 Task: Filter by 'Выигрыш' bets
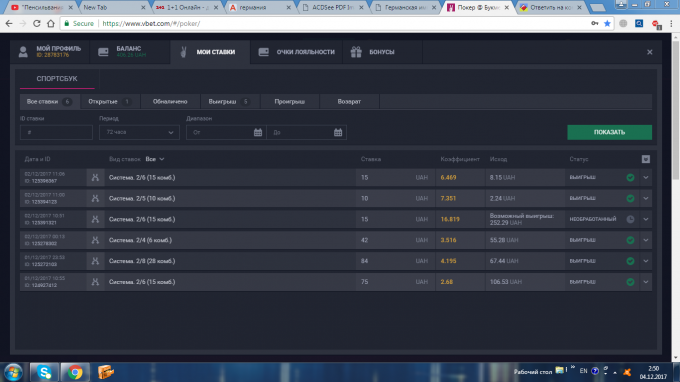230,101
